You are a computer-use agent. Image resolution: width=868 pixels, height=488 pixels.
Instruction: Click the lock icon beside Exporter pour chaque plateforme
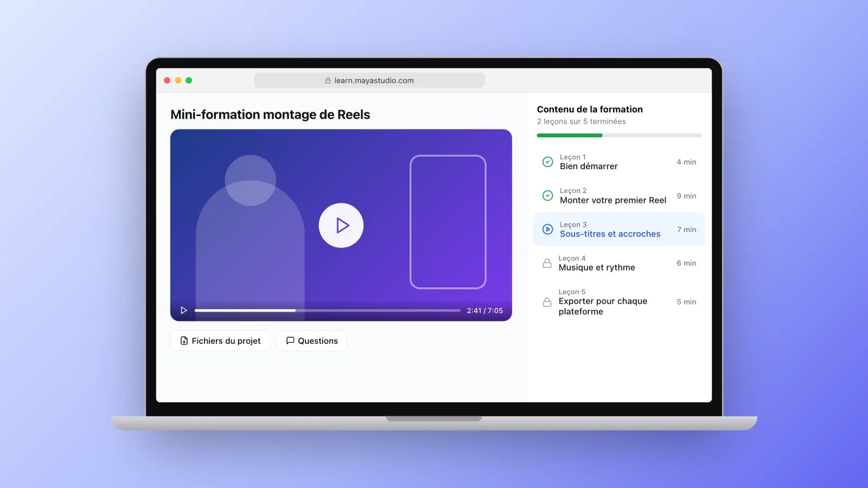tap(547, 302)
